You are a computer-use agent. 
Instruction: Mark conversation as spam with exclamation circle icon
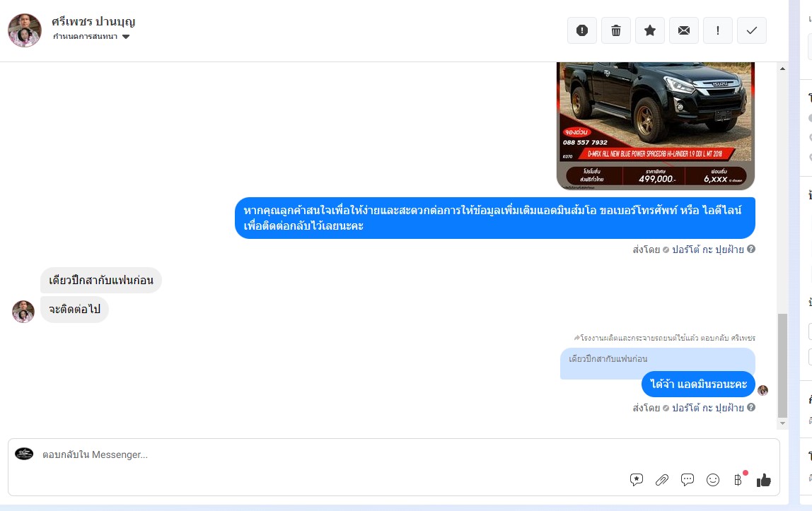tap(581, 30)
